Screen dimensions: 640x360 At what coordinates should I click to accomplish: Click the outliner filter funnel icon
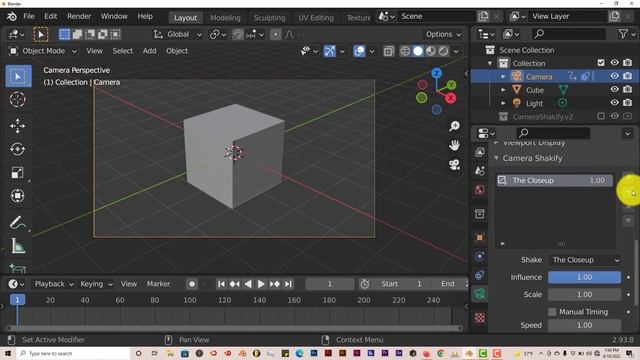pos(623,34)
